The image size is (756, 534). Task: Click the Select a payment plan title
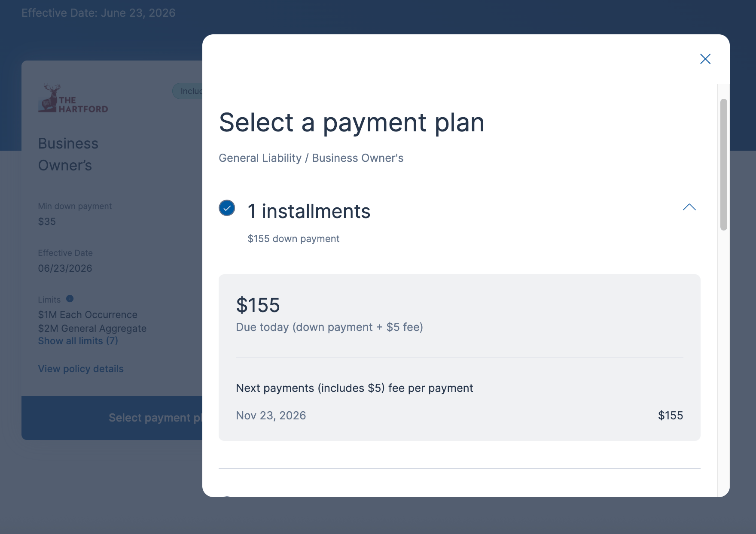(352, 122)
